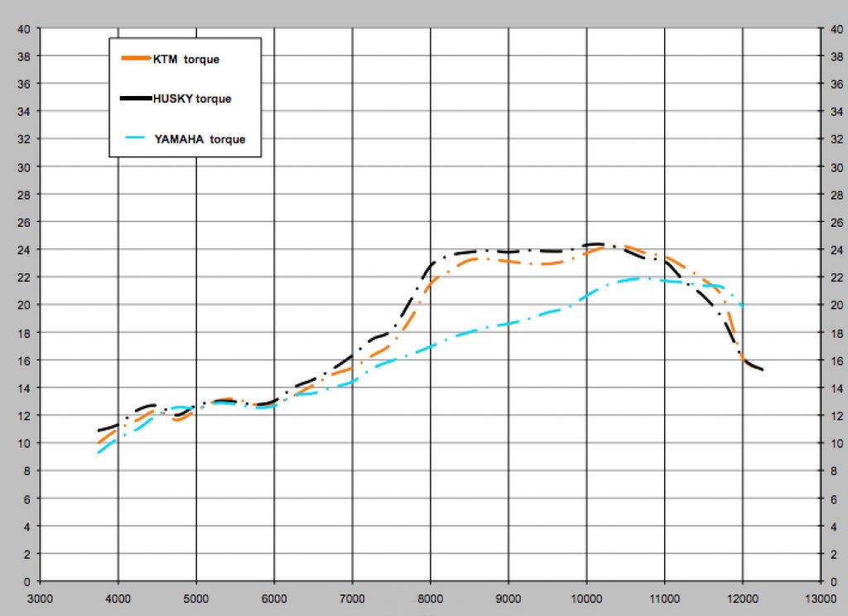Click the end of the black HUSKY curve
This screenshot has height=616, width=848.
[761, 369]
